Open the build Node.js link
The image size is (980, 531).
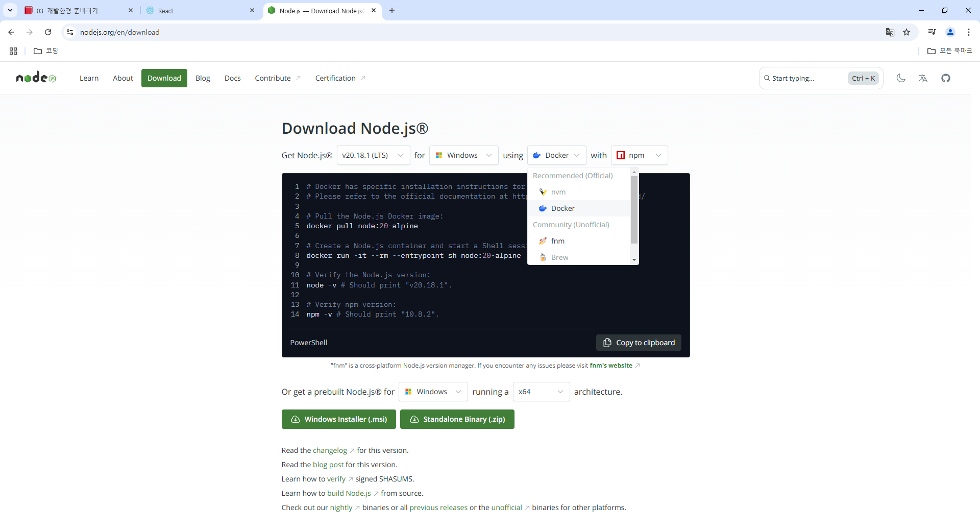353,493
